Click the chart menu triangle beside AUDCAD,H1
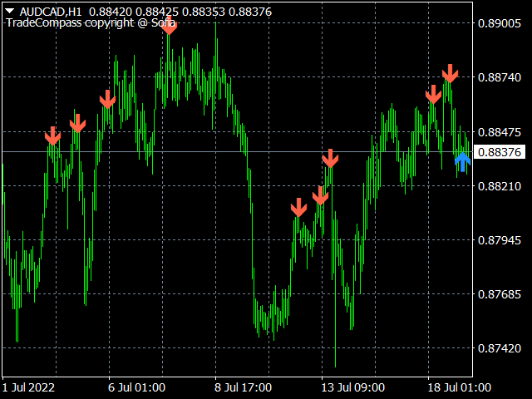 [x=9, y=12]
